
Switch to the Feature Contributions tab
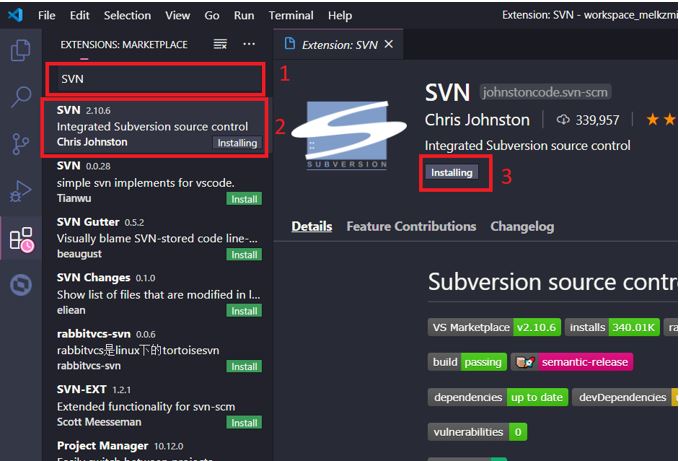coord(411,226)
